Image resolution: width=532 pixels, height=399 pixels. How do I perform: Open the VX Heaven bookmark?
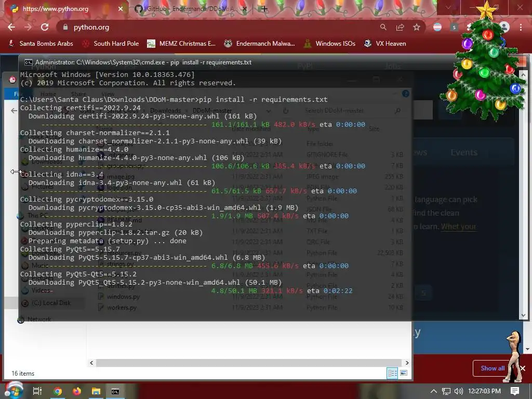click(x=385, y=44)
